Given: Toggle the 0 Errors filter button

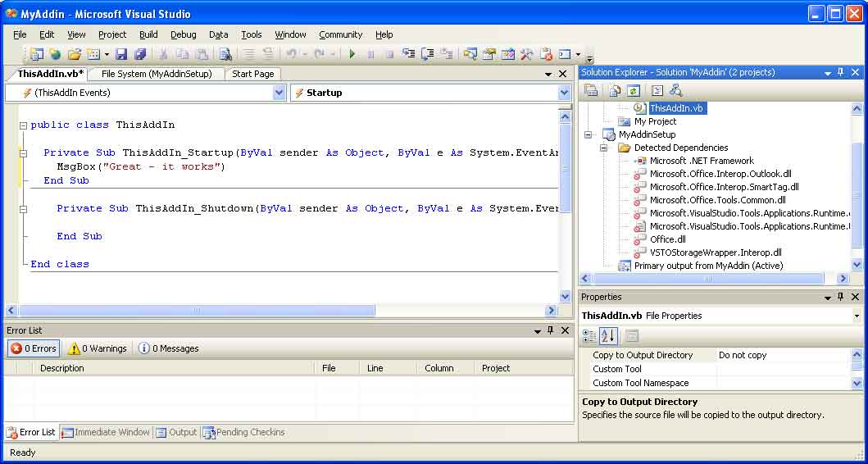Looking at the screenshot, I should (x=34, y=348).
